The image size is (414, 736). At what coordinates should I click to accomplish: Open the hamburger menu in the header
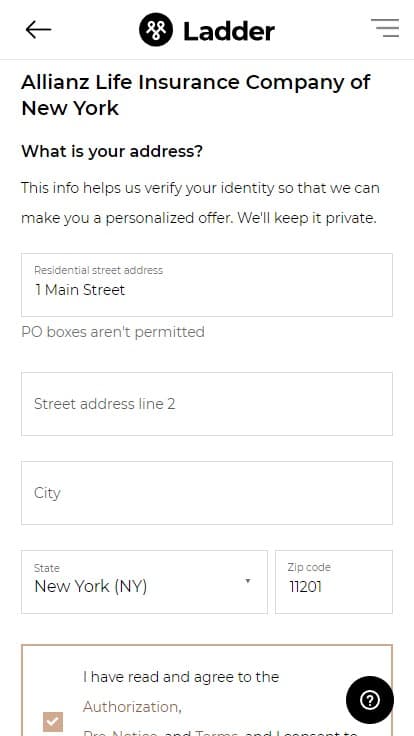[385, 28]
